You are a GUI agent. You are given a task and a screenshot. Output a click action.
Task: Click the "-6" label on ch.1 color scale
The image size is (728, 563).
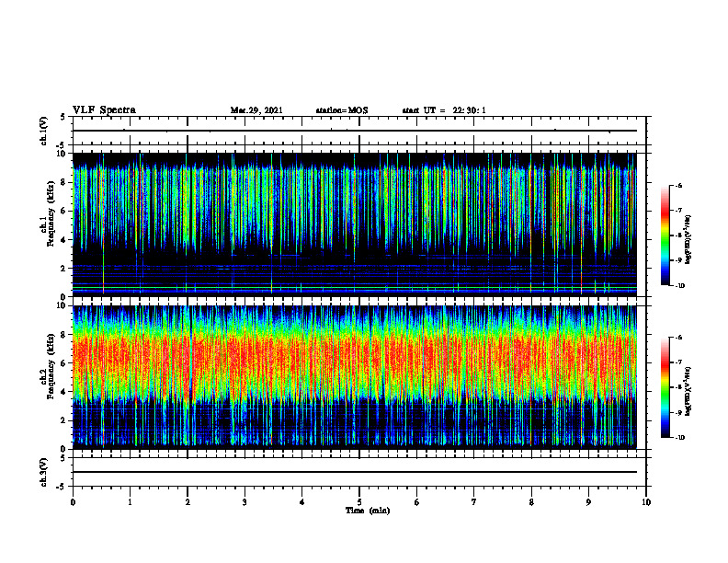point(678,185)
